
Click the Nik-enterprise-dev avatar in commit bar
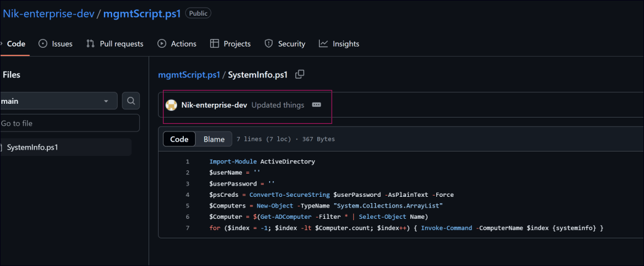coord(171,105)
